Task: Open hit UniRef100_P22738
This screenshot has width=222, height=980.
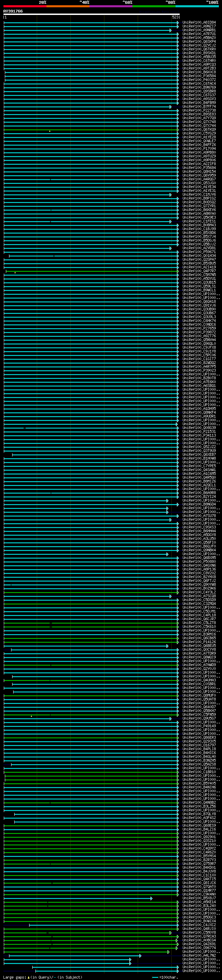Action: click(199, 110)
